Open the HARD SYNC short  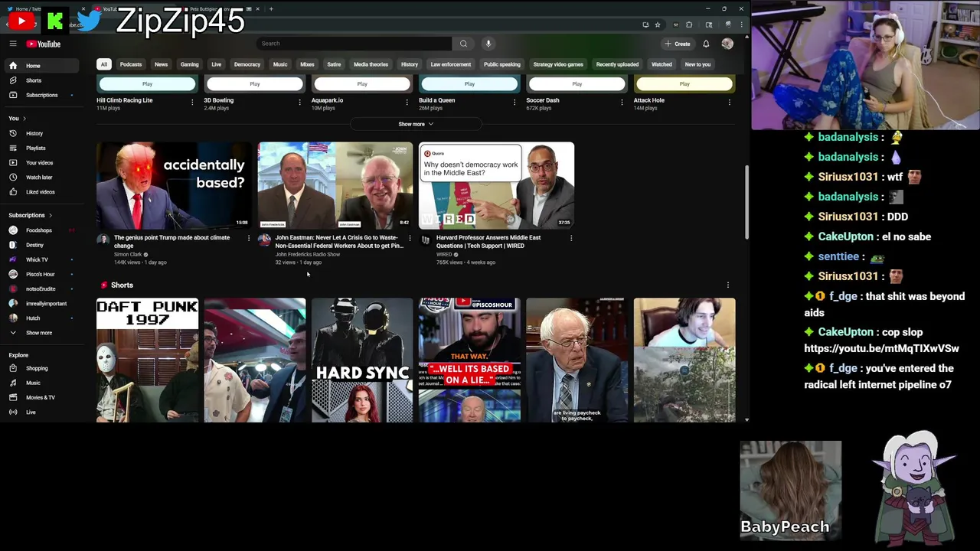362,360
